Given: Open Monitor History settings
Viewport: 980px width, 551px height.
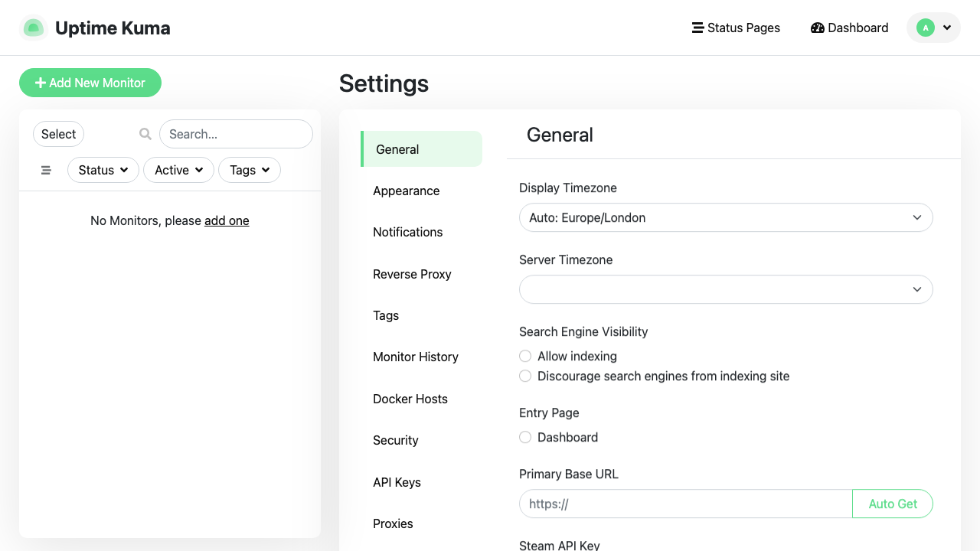Looking at the screenshot, I should tap(421, 357).
